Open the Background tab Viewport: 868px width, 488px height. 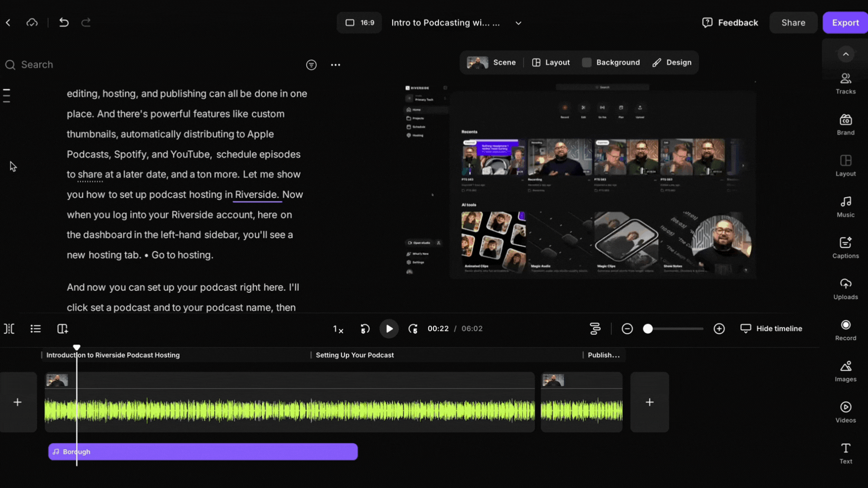pyautogui.click(x=611, y=62)
